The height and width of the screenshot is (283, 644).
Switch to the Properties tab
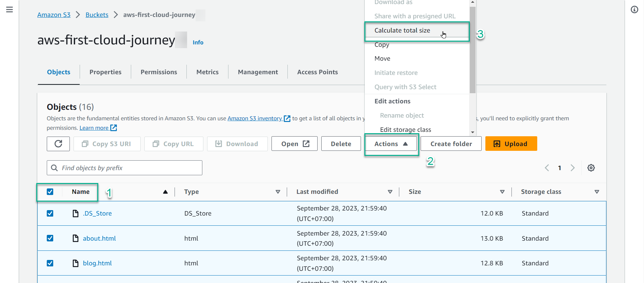pyautogui.click(x=105, y=72)
